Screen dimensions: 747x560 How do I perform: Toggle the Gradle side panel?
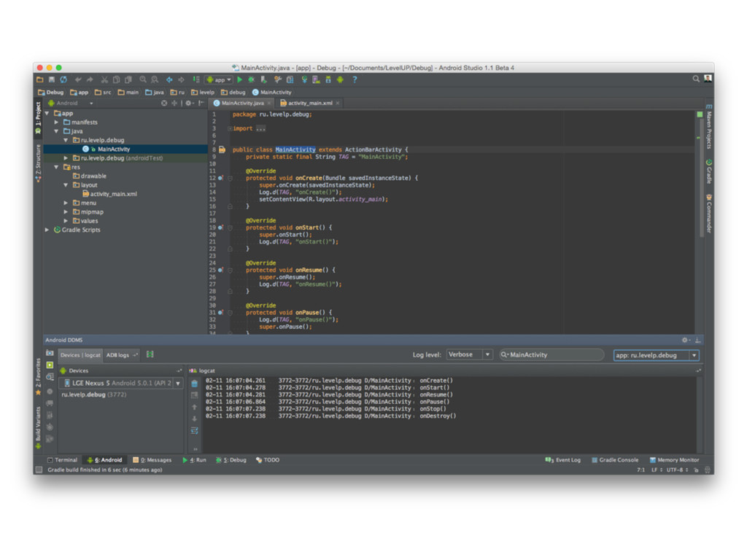click(x=709, y=172)
